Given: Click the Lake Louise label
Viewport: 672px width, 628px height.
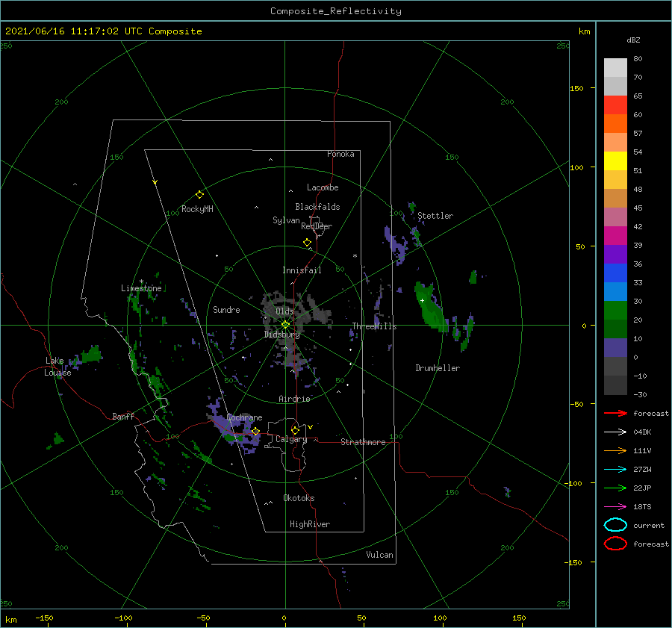Looking at the screenshot, I should [57, 367].
